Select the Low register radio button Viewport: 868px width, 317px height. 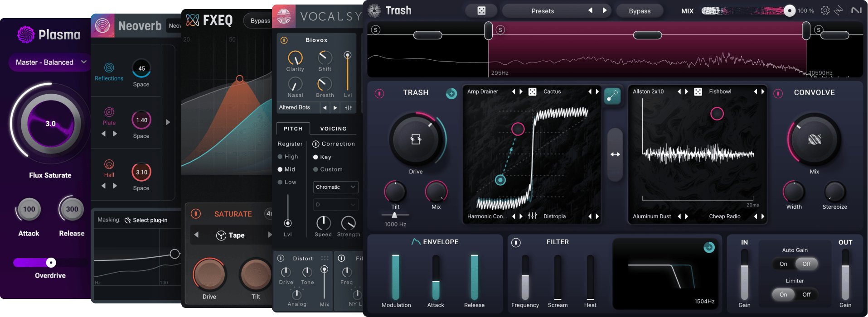point(280,182)
